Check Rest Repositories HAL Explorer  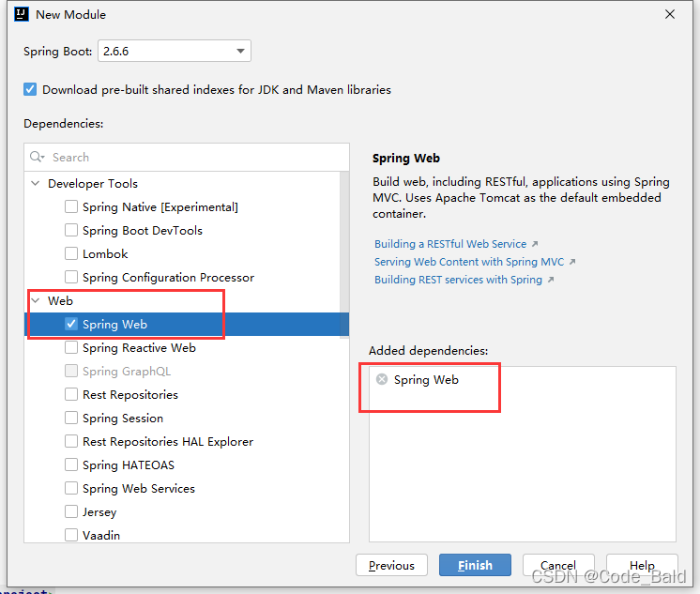[71, 441]
